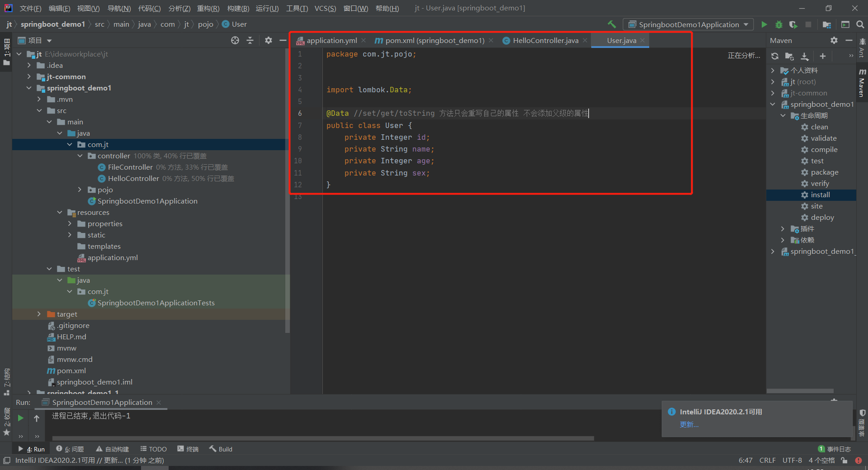This screenshot has height=470, width=868.
Task: Open the Structure side tab
Action: click(x=6, y=381)
